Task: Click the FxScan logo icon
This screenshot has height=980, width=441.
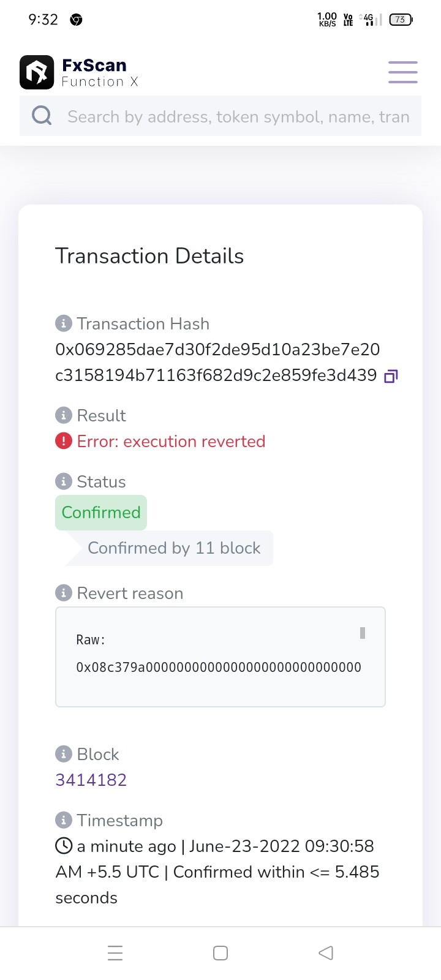Action: pos(37,72)
